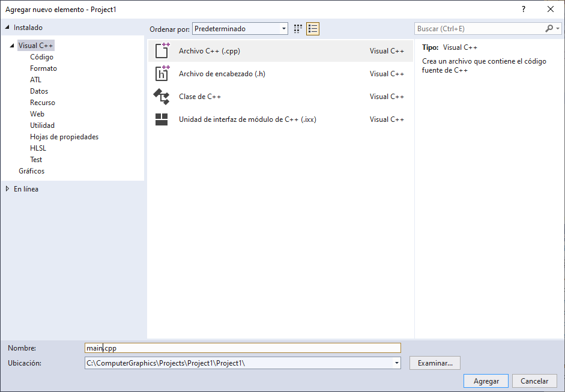Screen dimensions: 565x392
Task: Click the Agregar button
Action: pyautogui.click(x=486, y=381)
